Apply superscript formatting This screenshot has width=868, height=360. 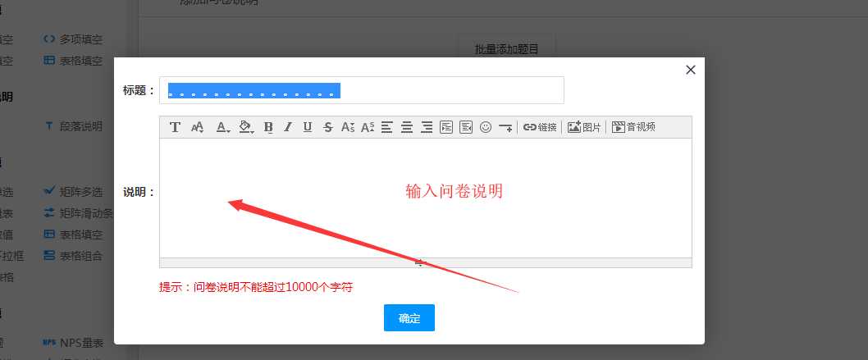point(368,127)
